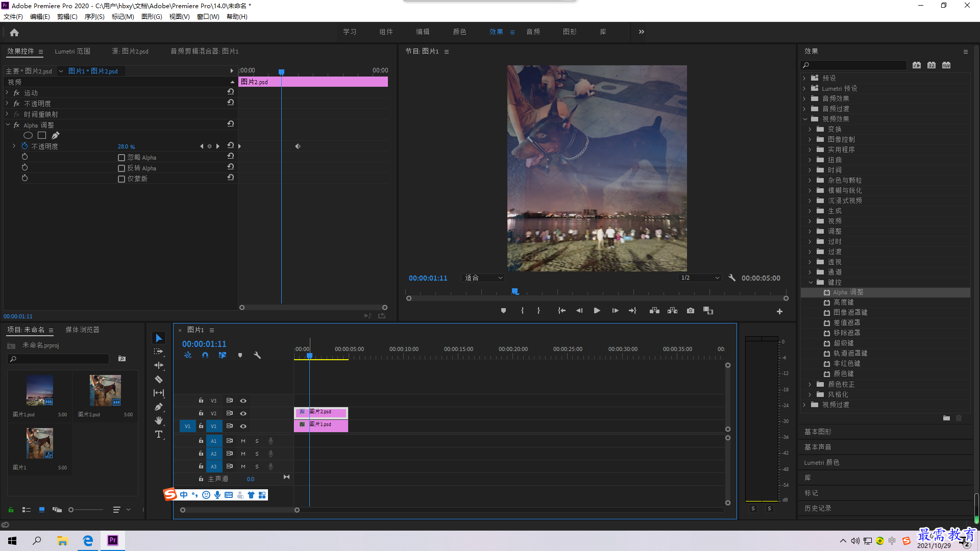Create new bin in project panel
Image resolution: width=980 pixels, height=551 pixels.
pos(122,359)
